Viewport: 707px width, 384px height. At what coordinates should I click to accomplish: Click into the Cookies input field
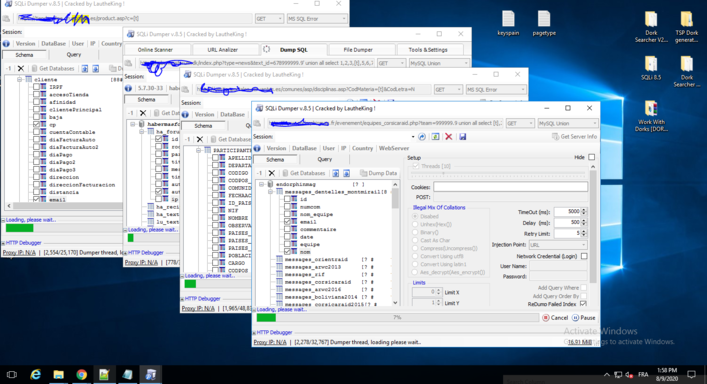[510, 187]
